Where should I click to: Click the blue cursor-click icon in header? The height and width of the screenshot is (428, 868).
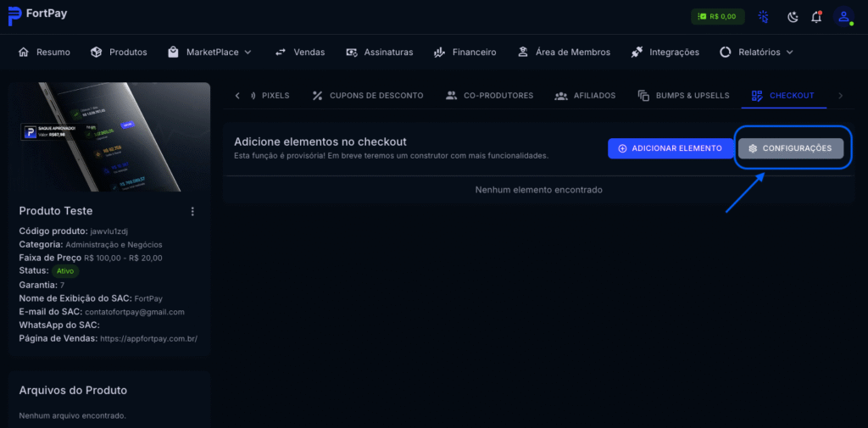tap(764, 16)
